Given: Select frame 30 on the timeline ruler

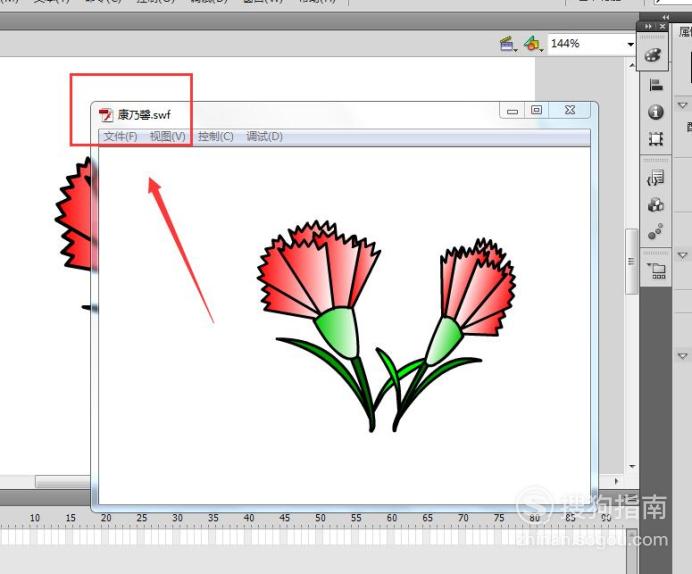Looking at the screenshot, I should 177,518.
